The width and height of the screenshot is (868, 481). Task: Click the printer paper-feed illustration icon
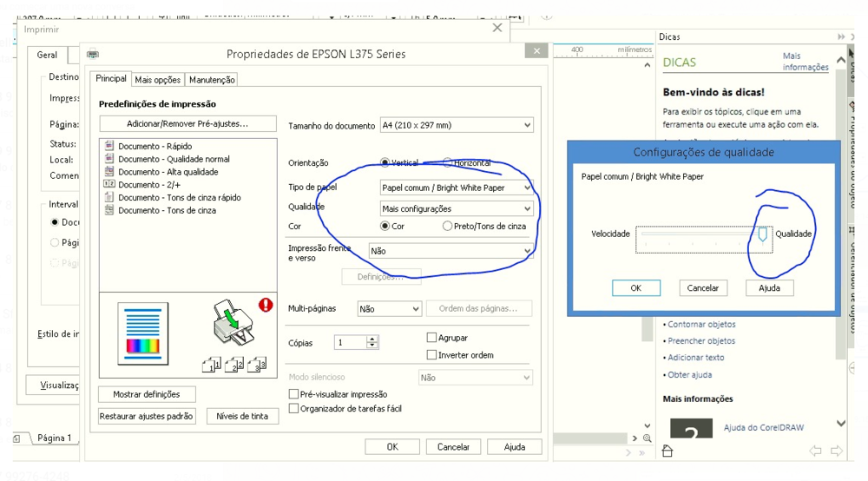coord(233,323)
